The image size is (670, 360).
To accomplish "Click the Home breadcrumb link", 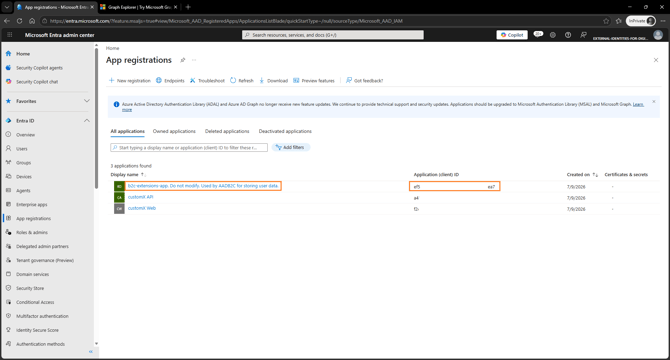I will [113, 48].
